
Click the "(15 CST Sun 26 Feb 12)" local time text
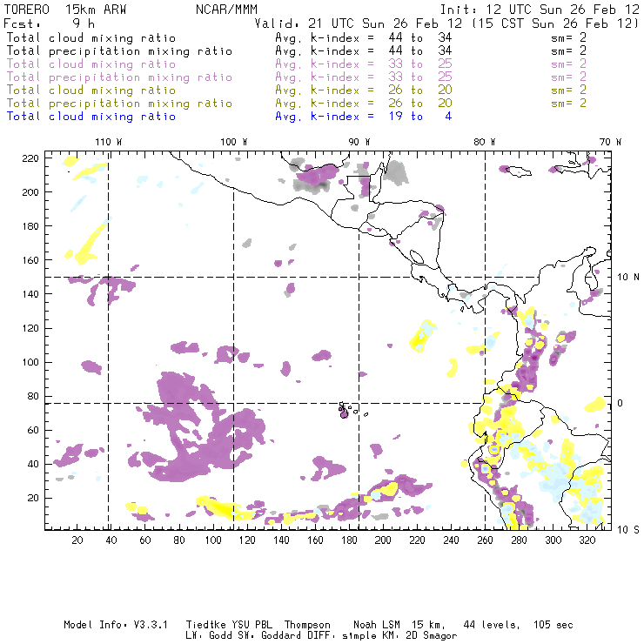pos(555,23)
